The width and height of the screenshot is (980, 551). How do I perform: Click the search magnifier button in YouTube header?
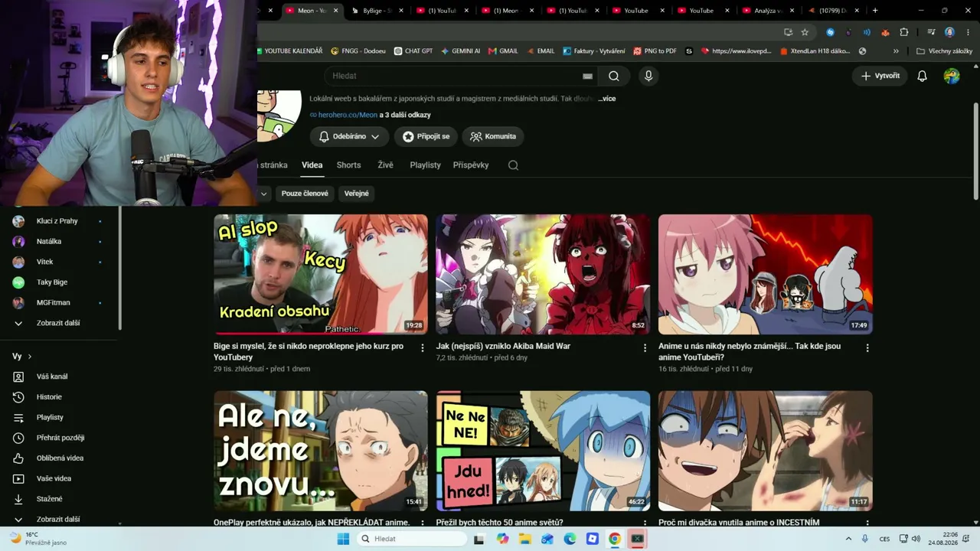(x=614, y=76)
